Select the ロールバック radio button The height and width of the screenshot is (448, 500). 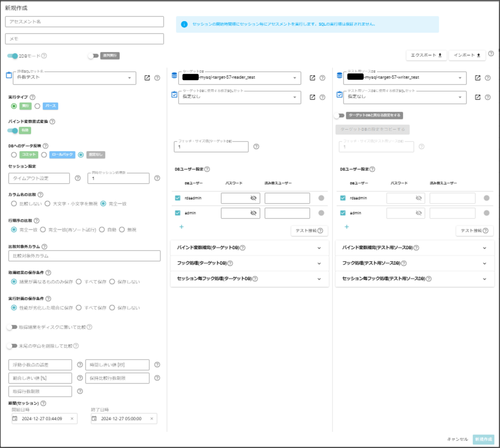pyautogui.click(x=44, y=155)
